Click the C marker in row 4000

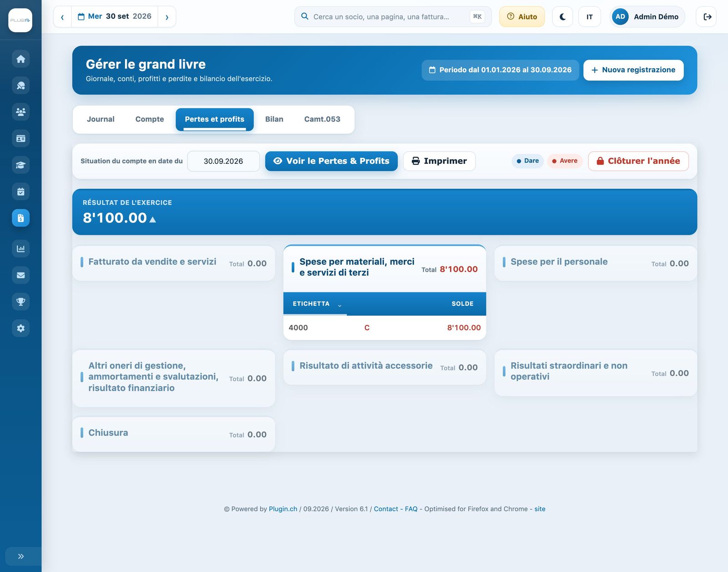coord(367,328)
